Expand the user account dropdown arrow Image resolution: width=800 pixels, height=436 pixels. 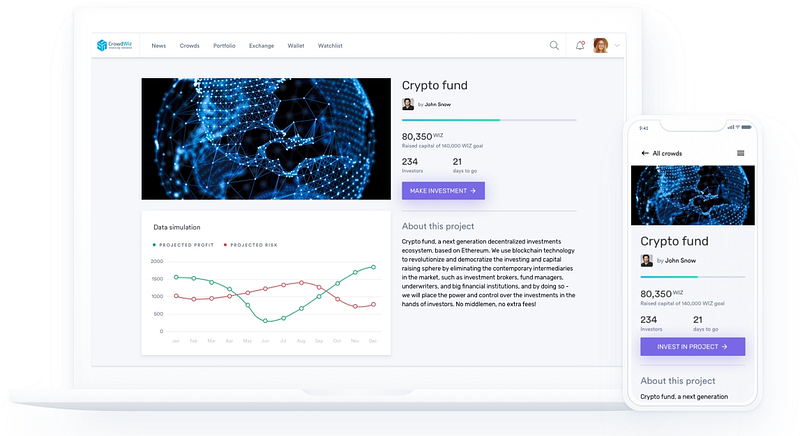point(617,45)
